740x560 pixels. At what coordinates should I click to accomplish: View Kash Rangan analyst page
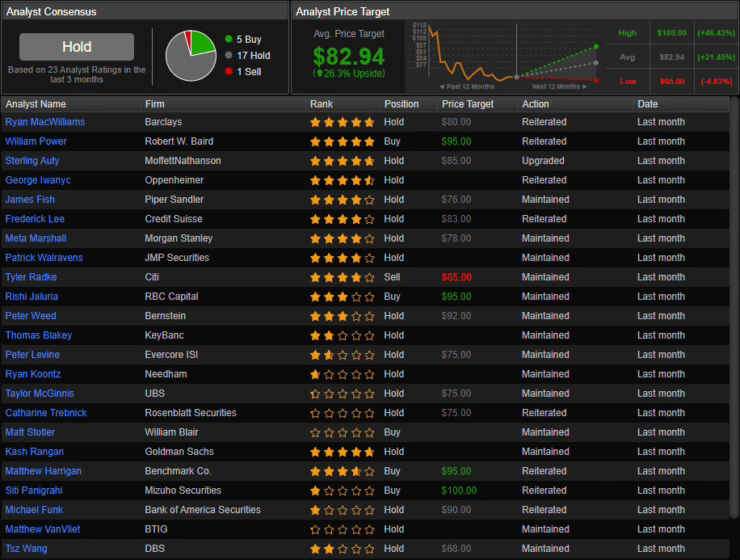35,451
